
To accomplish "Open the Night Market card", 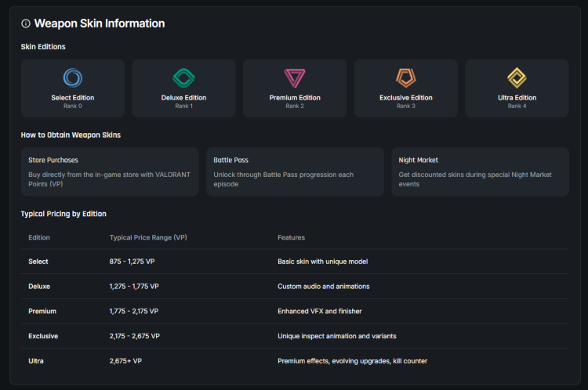I will pyautogui.click(x=480, y=172).
